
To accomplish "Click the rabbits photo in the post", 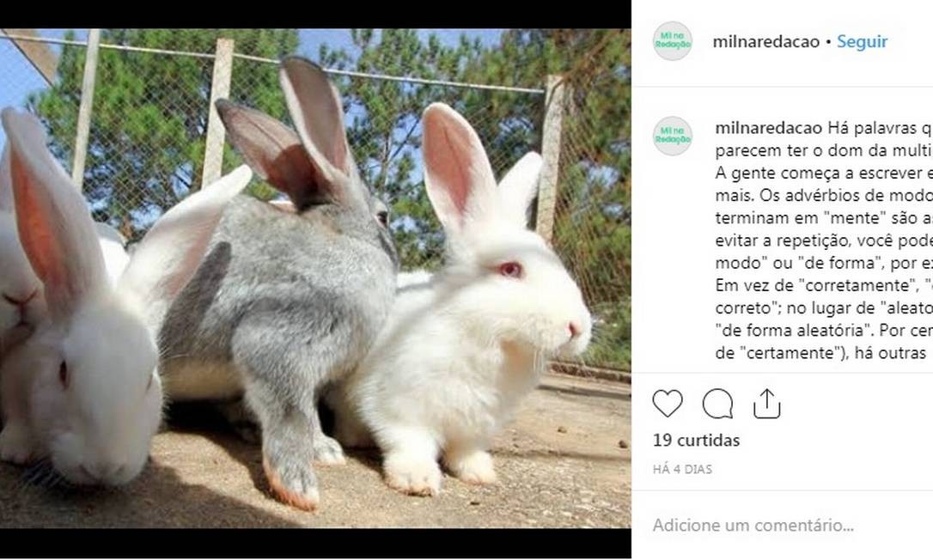I will tap(315, 278).
